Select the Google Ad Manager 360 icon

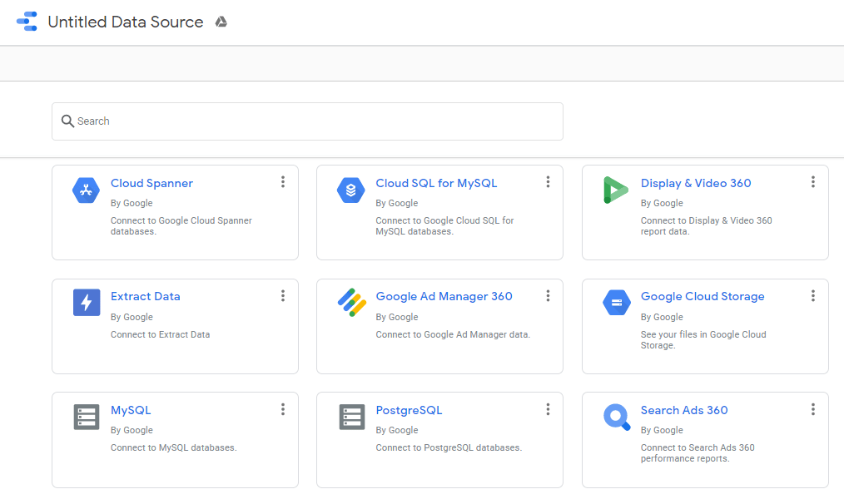pyautogui.click(x=351, y=303)
